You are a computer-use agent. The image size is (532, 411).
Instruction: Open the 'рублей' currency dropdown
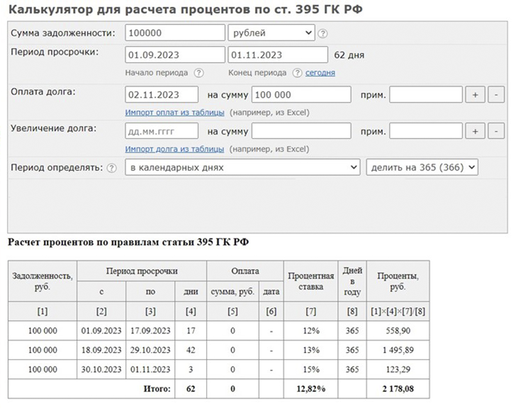pos(271,33)
